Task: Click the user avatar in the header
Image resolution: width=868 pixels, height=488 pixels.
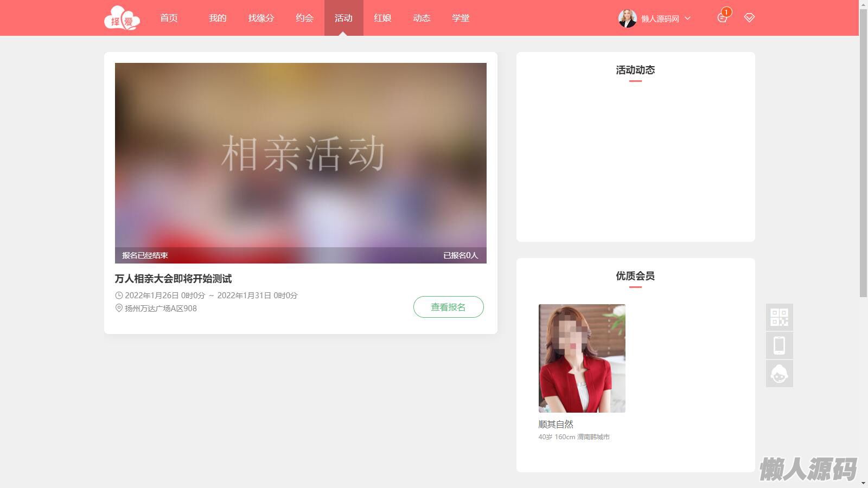Action: 628,18
